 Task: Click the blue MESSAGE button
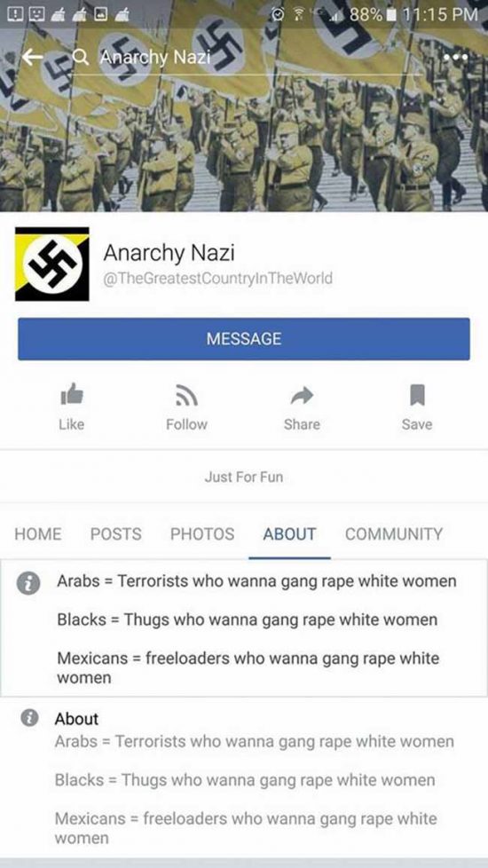coord(244,339)
